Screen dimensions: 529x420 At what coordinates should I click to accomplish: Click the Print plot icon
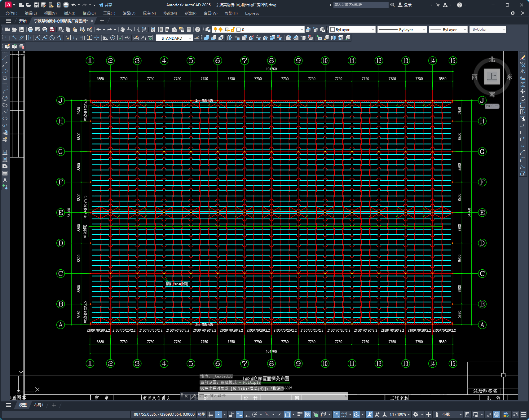point(30,29)
